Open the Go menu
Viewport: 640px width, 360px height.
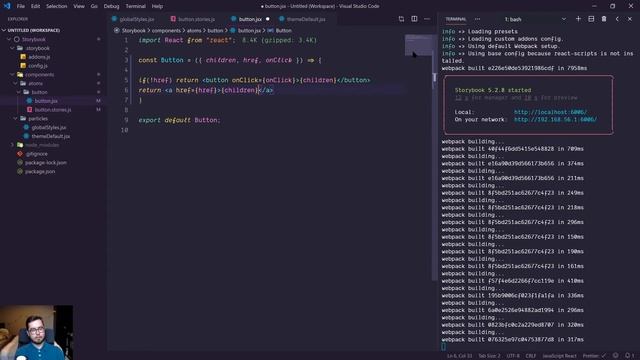coord(94,6)
